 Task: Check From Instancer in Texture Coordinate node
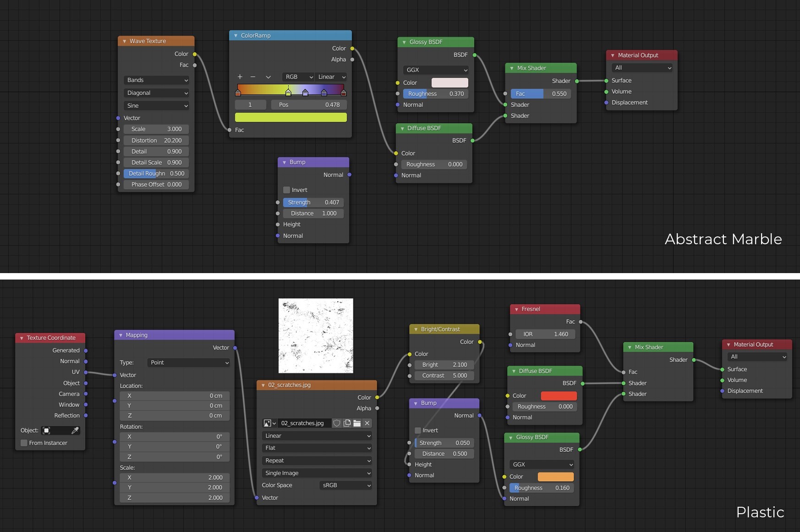click(x=24, y=443)
